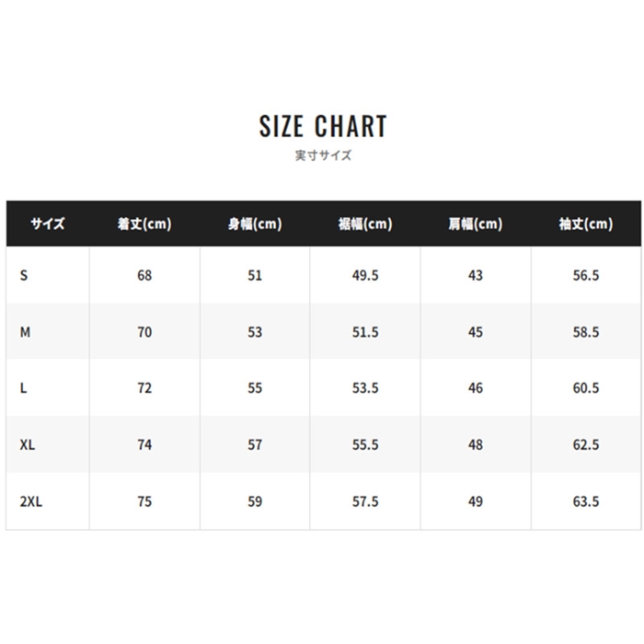Select the XL size row label
Screen dimensions: 644x644
[x=27, y=444]
